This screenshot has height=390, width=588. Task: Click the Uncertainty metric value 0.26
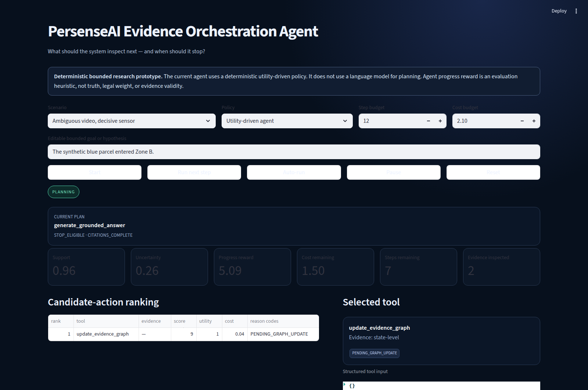point(147,271)
